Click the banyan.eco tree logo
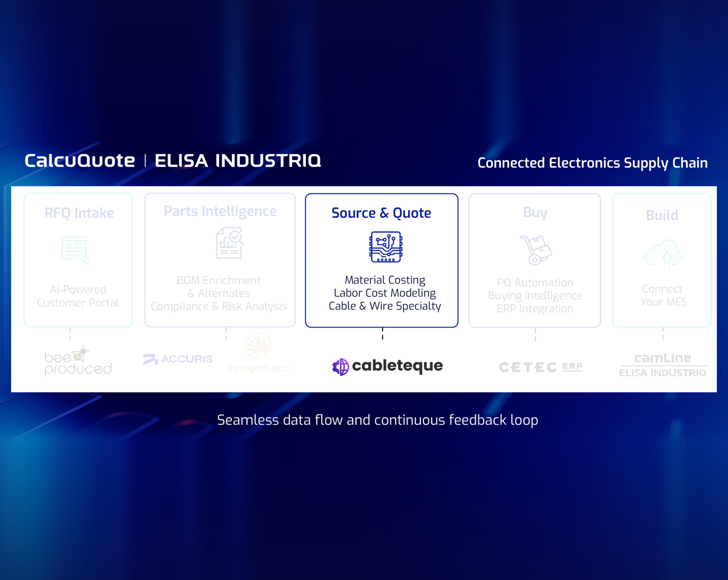 point(258,353)
